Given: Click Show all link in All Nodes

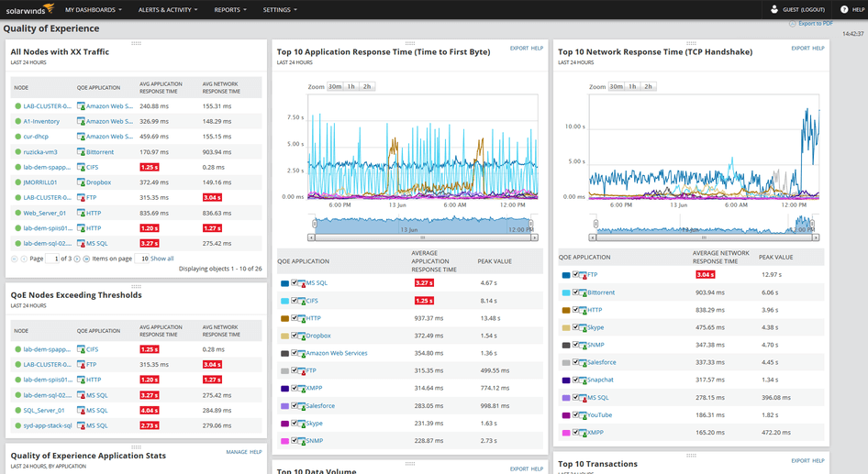Looking at the screenshot, I should point(162,259).
